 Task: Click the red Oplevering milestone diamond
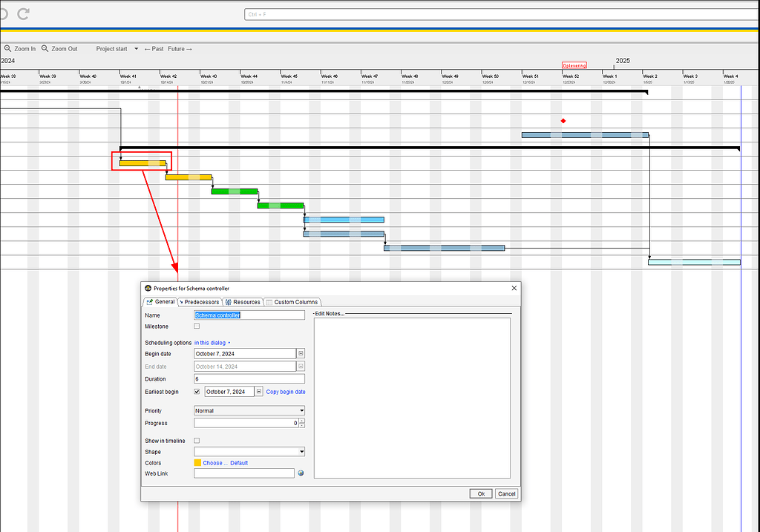(x=563, y=120)
